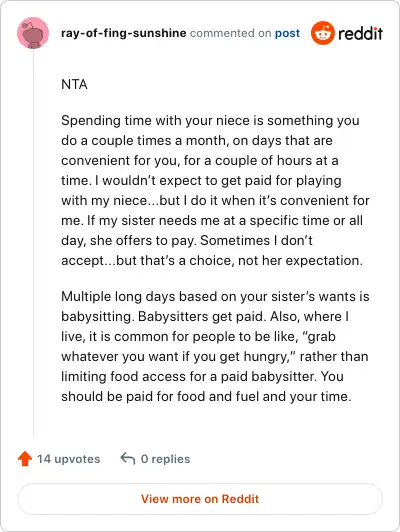Click the "reddit" wordmark text
The image size is (400, 532).
[360, 33]
